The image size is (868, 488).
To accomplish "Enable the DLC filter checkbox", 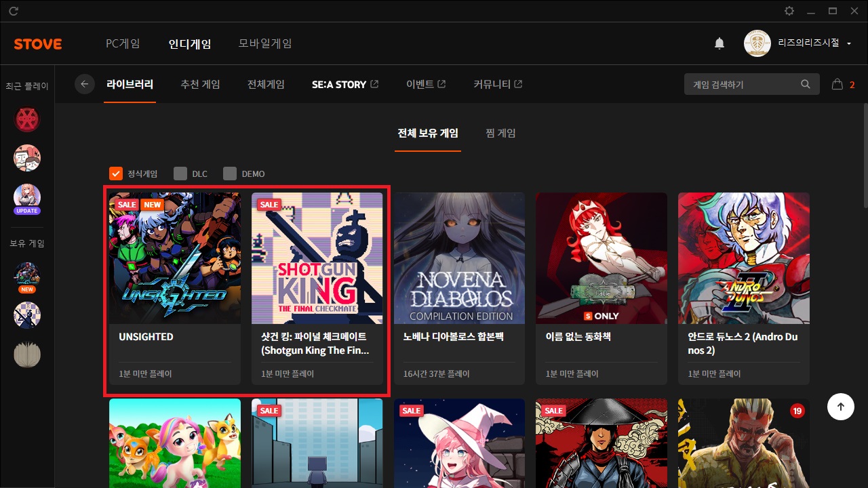I will (x=180, y=174).
